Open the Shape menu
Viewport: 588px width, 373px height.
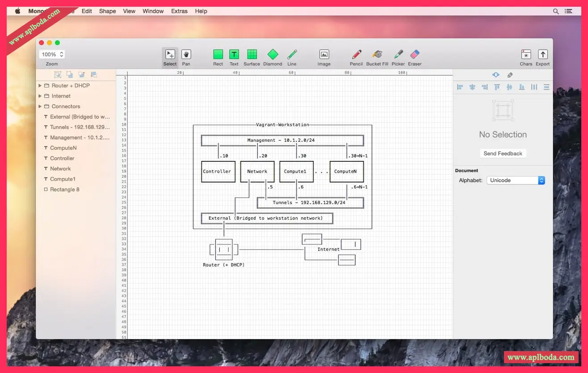107,11
